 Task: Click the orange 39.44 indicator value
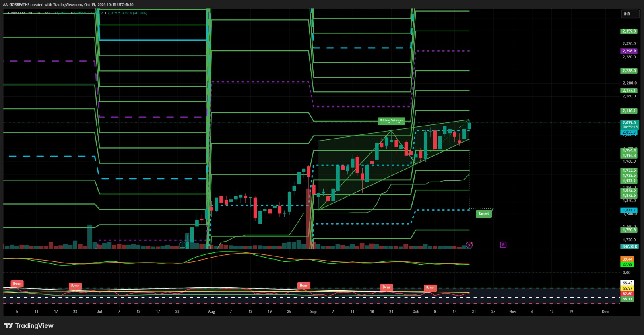(627, 259)
